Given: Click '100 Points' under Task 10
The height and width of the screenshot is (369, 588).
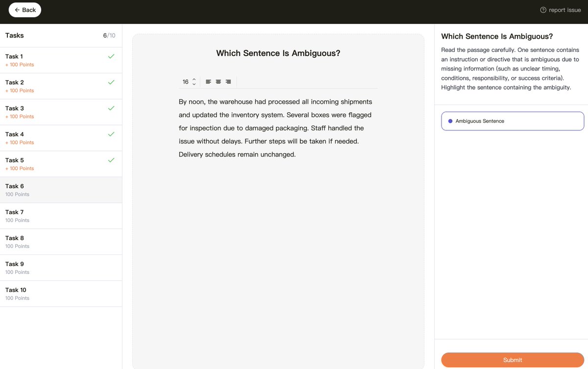Looking at the screenshot, I should [x=17, y=298].
